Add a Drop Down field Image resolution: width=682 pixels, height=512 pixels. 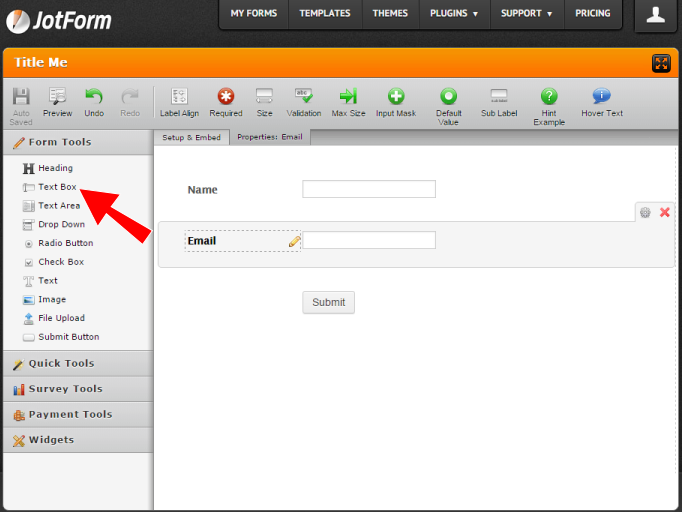click(x=53, y=224)
